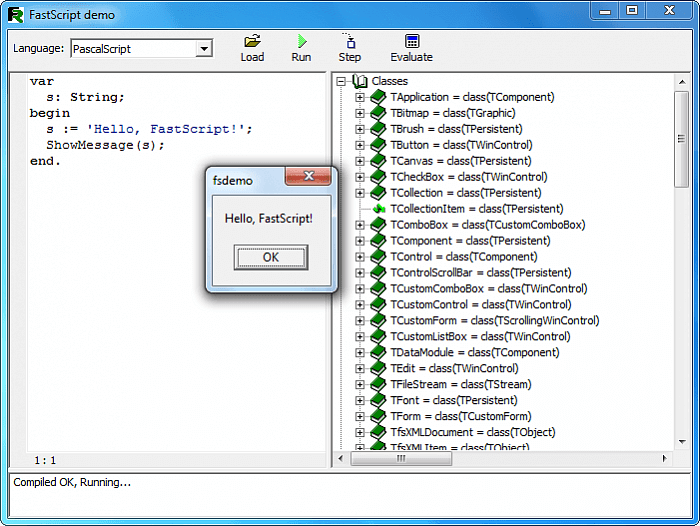Click the class tree scroll left arrow
The height and width of the screenshot is (526, 700).
[x=341, y=459]
